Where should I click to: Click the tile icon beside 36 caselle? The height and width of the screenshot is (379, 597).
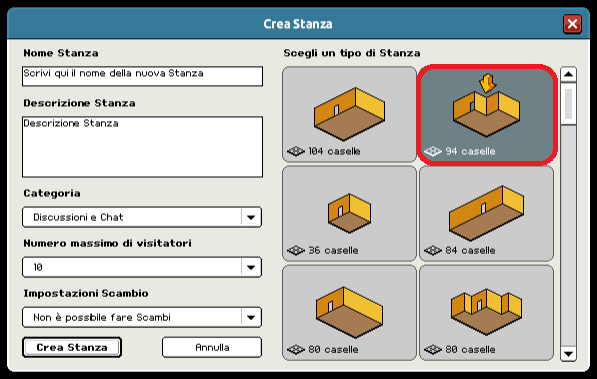tap(296, 250)
